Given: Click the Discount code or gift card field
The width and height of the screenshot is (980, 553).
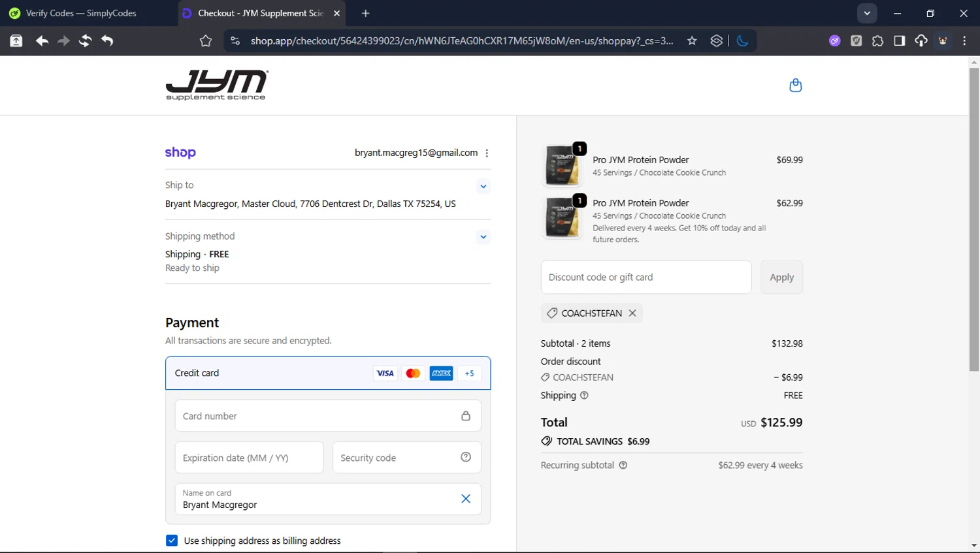Looking at the screenshot, I should tap(646, 277).
